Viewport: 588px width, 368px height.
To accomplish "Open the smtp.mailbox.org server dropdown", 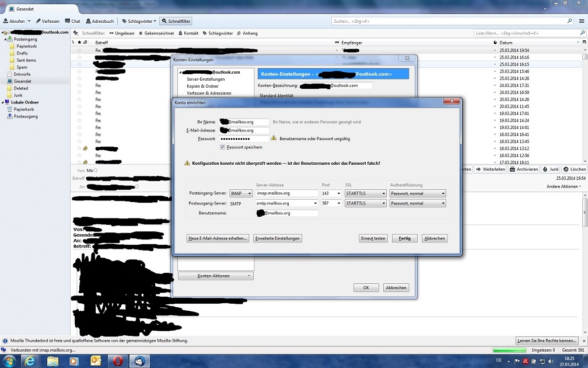I will pos(315,203).
